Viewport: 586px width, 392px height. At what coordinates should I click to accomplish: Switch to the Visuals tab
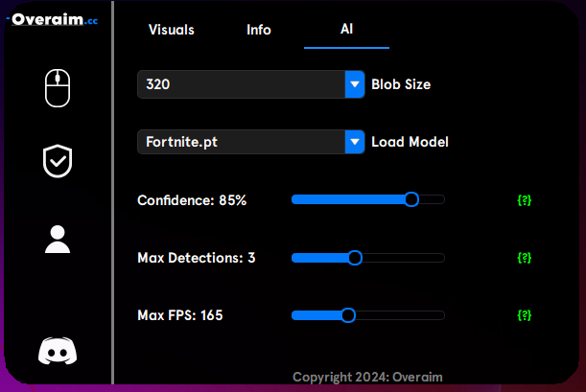[172, 30]
